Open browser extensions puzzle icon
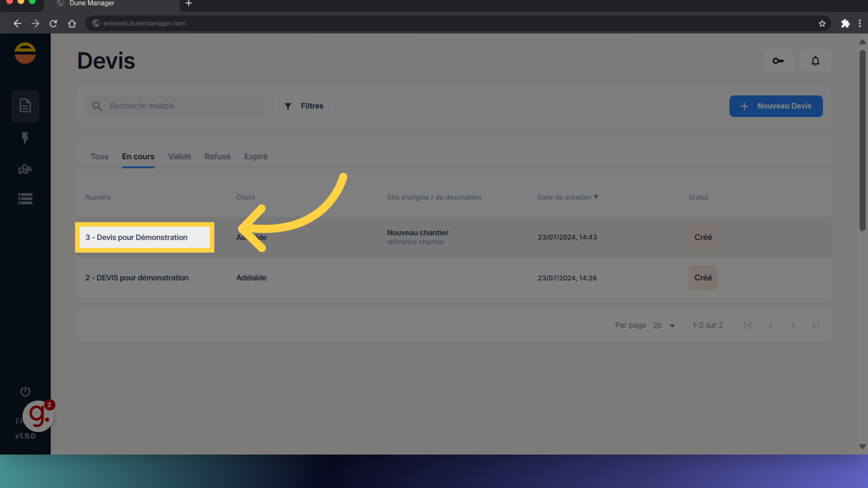This screenshot has width=868, height=488. [x=845, y=23]
